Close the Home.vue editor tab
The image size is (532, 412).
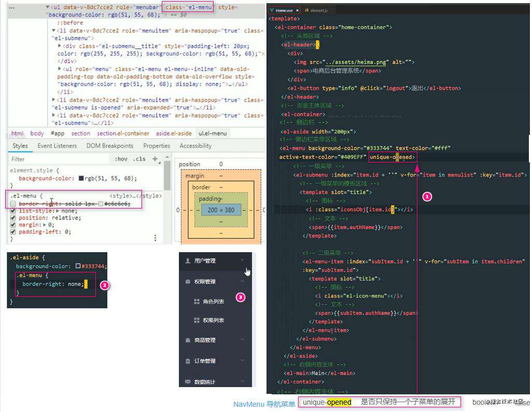pyautogui.click(x=297, y=10)
